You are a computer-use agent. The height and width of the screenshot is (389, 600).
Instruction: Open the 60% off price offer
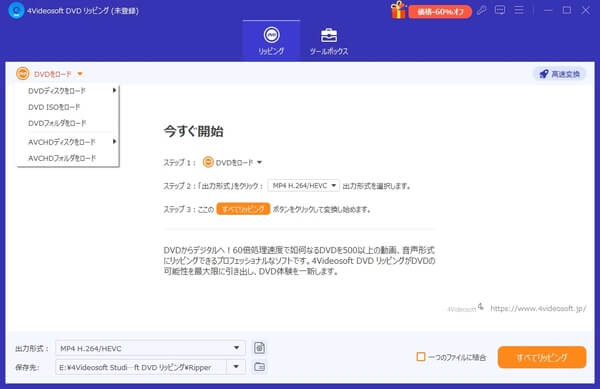point(440,11)
